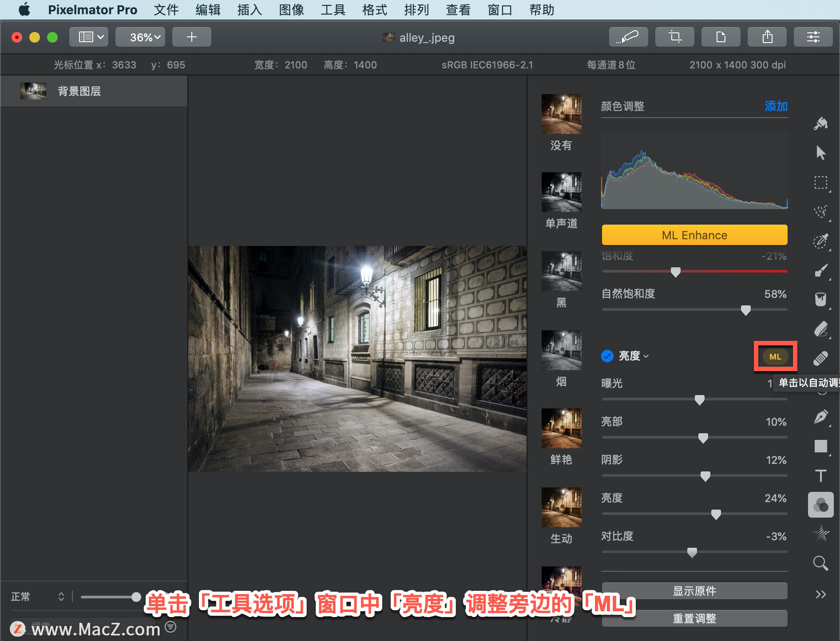
Task: Open the Pixelmator Pro menu
Action: pyautogui.click(x=93, y=10)
